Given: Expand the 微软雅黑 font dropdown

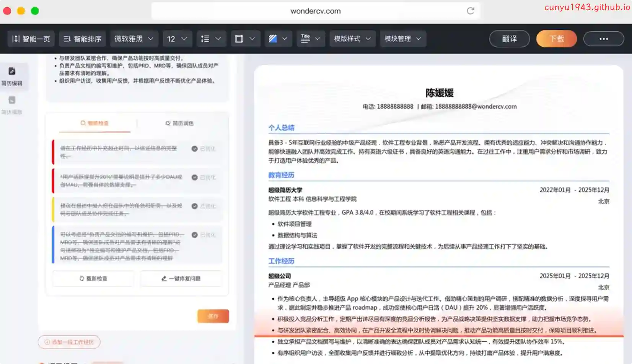Looking at the screenshot, I should pyautogui.click(x=134, y=39).
